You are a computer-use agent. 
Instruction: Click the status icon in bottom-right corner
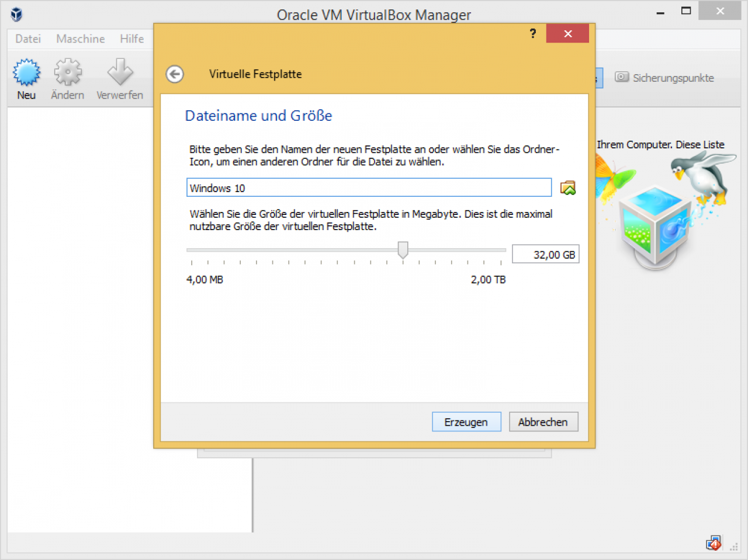714,544
